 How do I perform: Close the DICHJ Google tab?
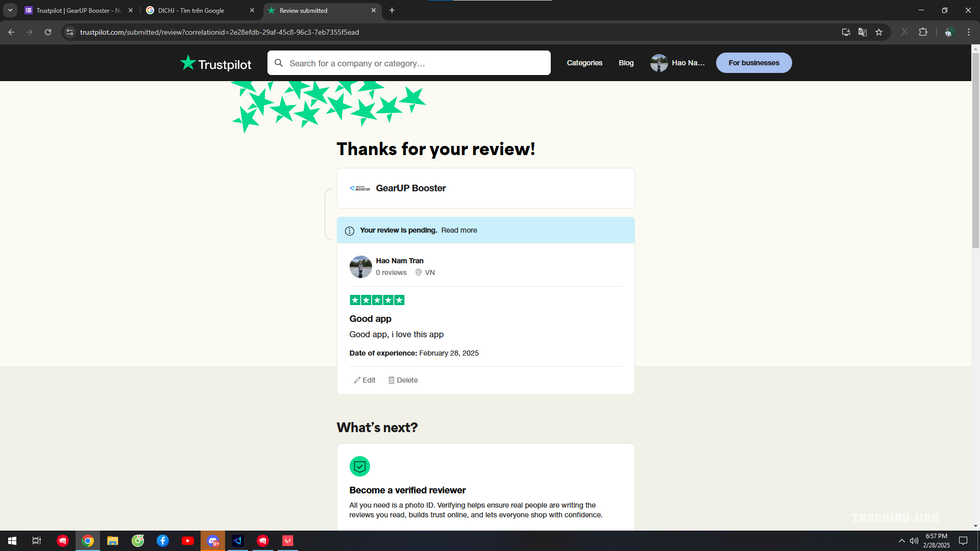[x=252, y=10]
